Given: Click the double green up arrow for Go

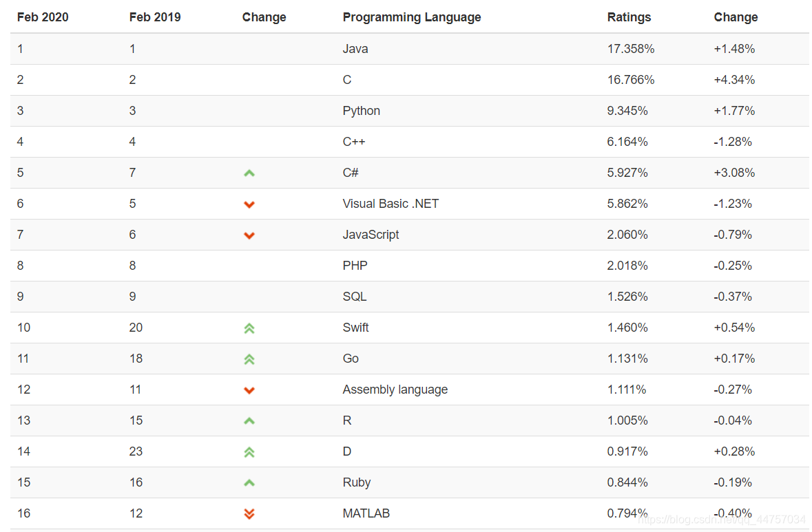Looking at the screenshot, I should [x=249, y=359].
